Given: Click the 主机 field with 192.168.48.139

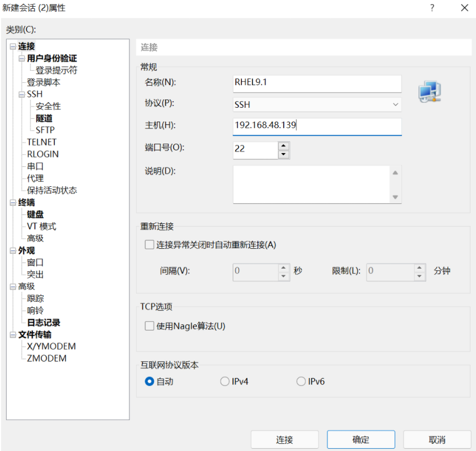Looking at the screenshot, I should 317,127.
